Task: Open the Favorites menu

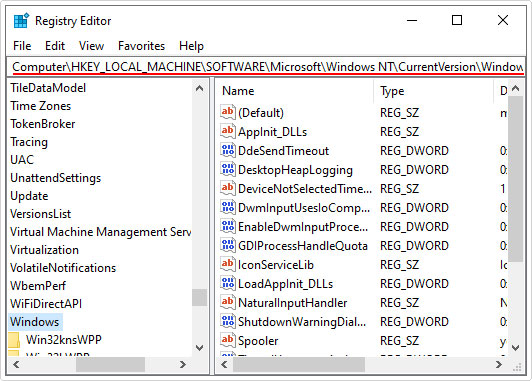Action: tap(141, 46)
